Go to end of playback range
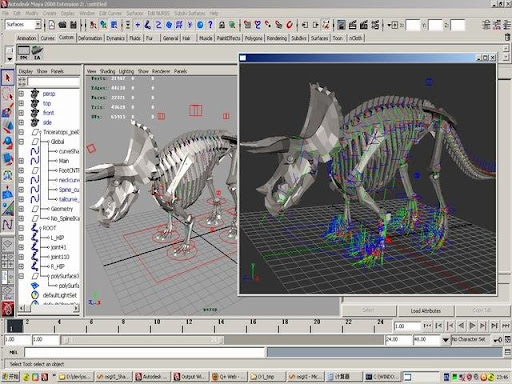The image size is (512, 384). coord(506,326)
